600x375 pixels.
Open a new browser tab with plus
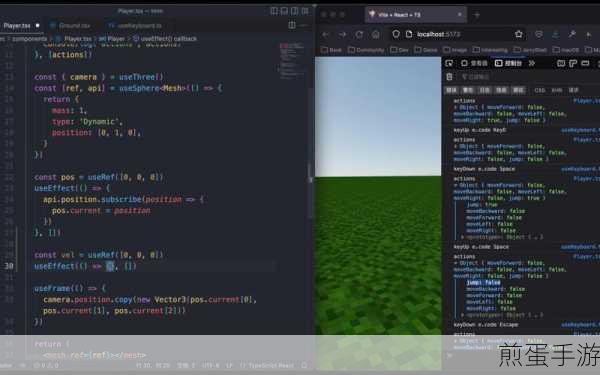[x=476, y=15]
